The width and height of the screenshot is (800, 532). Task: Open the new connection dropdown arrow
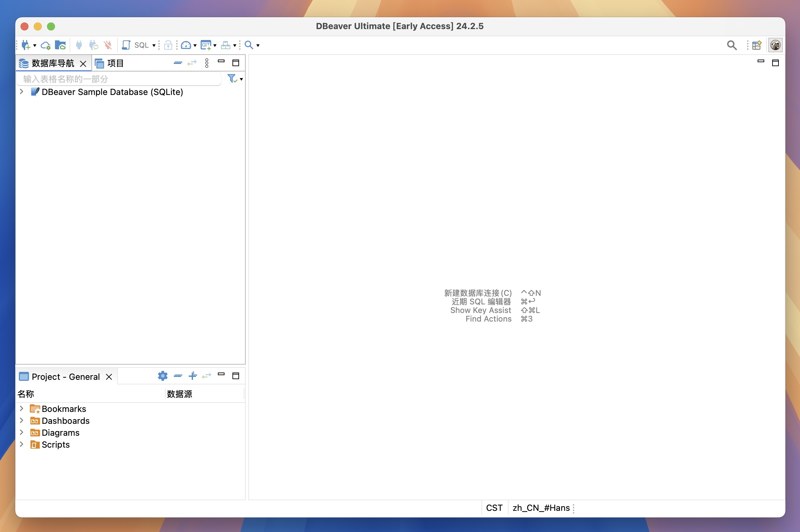click(x=35, y=45)
